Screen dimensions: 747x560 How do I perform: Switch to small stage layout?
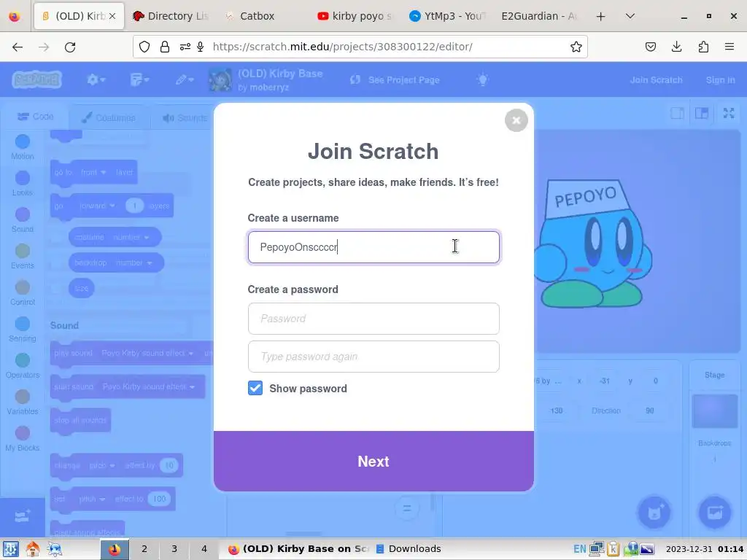coord(677,113)
